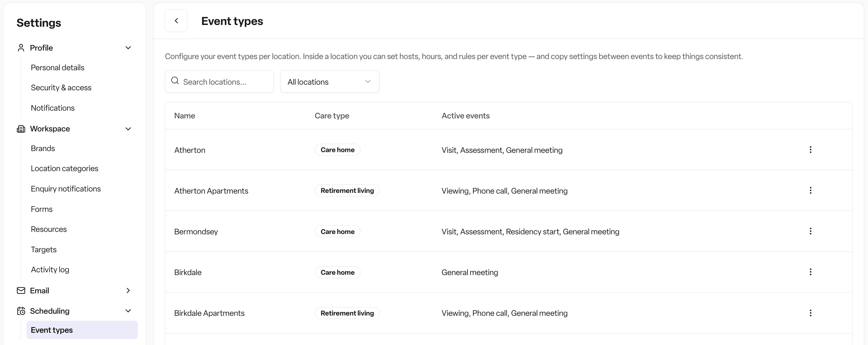The width and height of the screenshot is (868, 345).
Task: Click the Workspace building icon
Action: [21, 129]
